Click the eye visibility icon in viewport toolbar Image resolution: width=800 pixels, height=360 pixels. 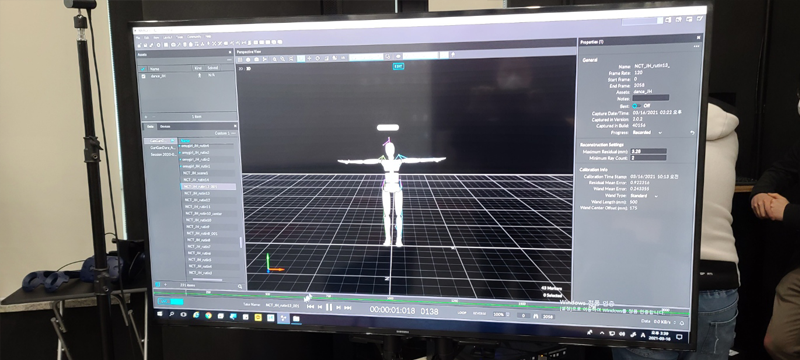click(398, 57)
